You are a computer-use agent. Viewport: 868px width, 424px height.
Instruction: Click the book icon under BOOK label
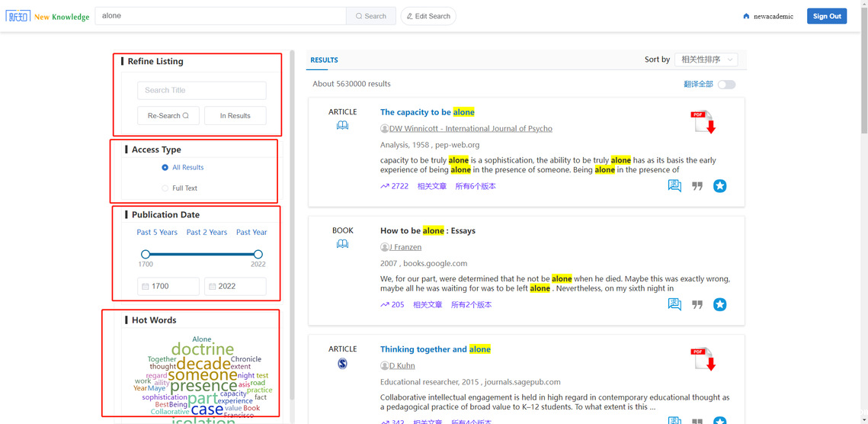(342, 244)
